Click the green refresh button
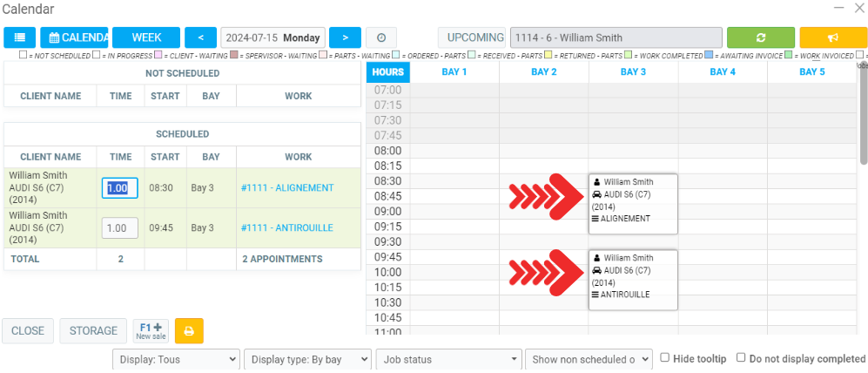This screenshot has height=373, width=868. [x=760, y=38]
